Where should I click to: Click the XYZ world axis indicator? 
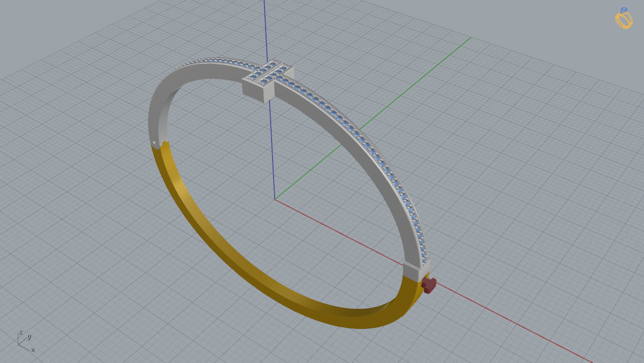coord(26,341)
